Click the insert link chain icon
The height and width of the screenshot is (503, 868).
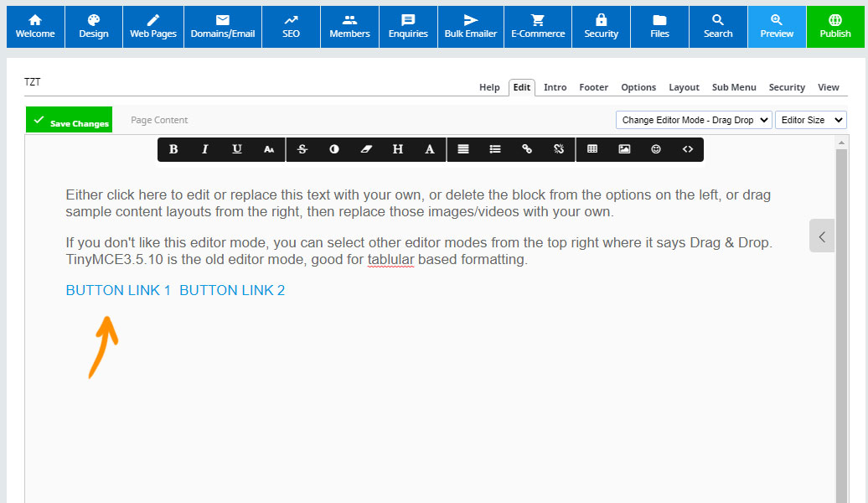(x=527, y=149)
